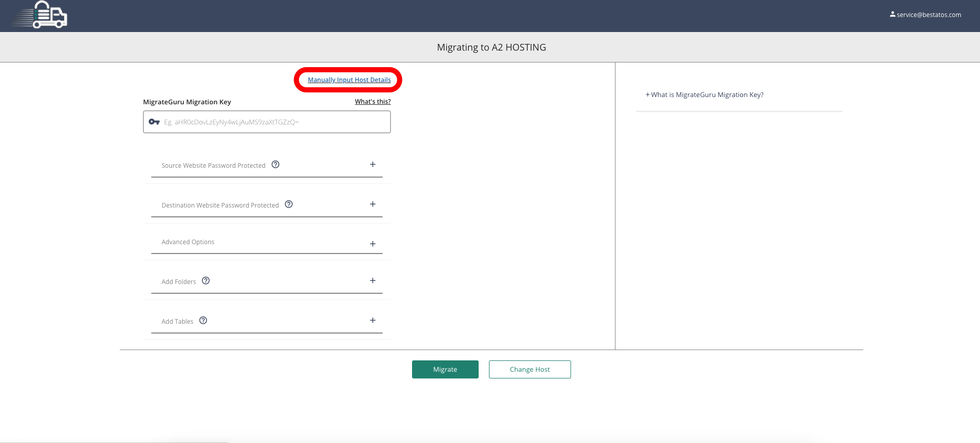Open the What's this? help link
Viewport: 980px width, 443px height.
373,102
